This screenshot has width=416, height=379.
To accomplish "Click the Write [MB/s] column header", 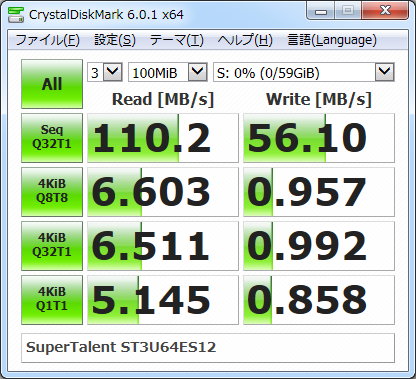I will click(319, 99).
